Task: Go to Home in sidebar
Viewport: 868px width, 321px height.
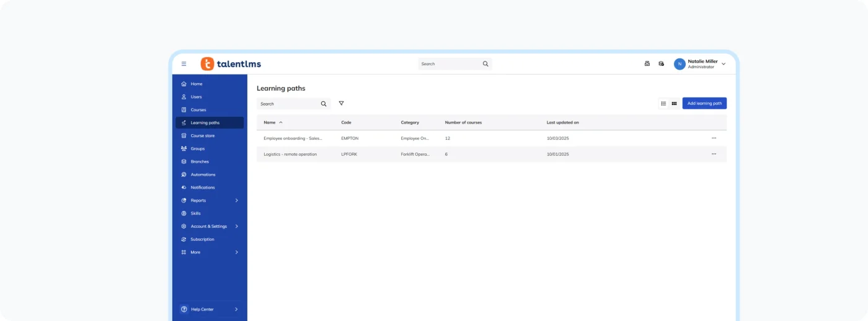Action: click(x=210, y=84)
